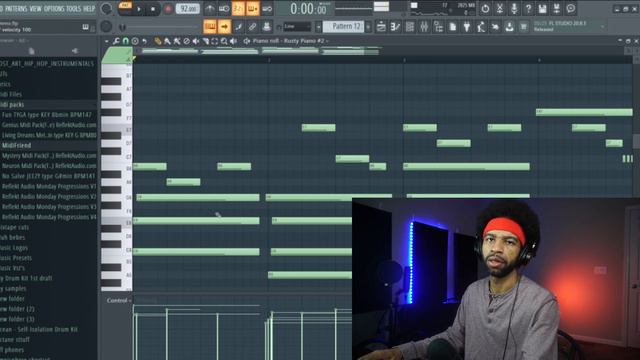Viewport: 640px width, 360px height.
Task: Open the Control lane selector dropdown
Action: coord(119,300)
